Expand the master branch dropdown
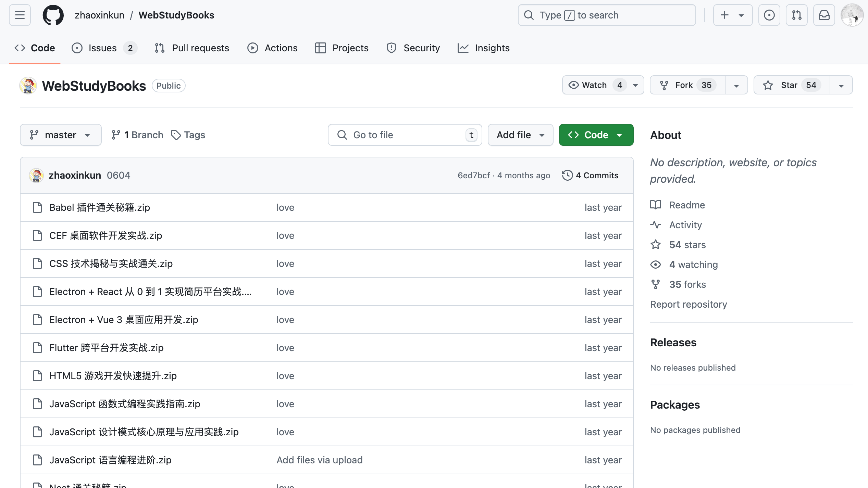 [60, 135]
